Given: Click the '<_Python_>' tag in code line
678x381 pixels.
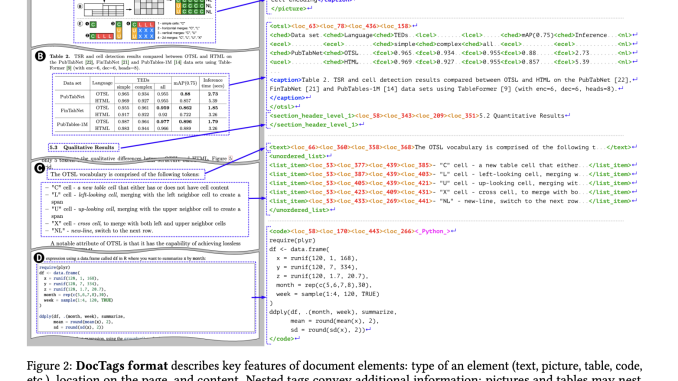Looking at the screenshot, I should pyautogui.click(x=432, y=231).
